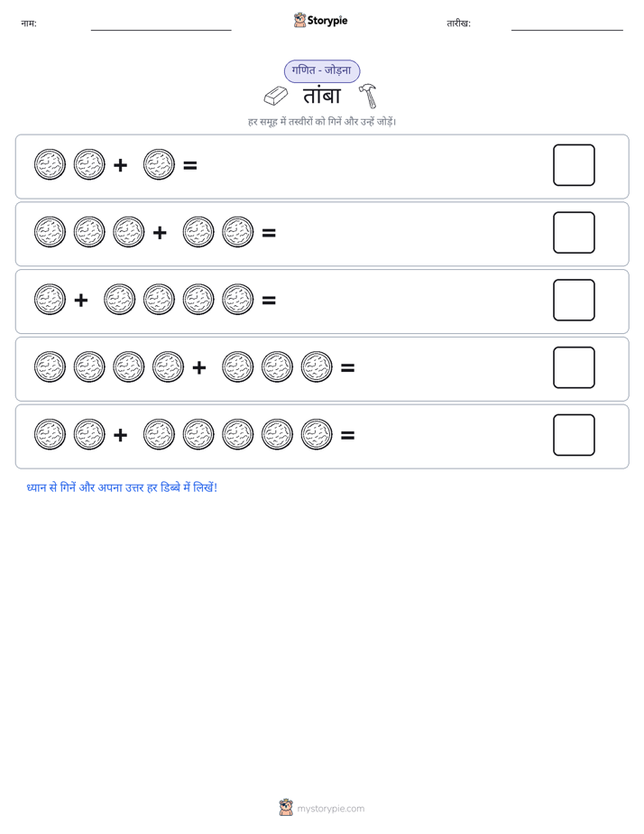Open the mystorypie.com footer link

[330, 809]
